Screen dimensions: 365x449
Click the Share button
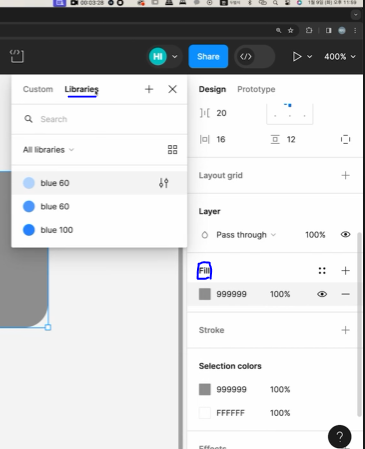click(208, 57)
